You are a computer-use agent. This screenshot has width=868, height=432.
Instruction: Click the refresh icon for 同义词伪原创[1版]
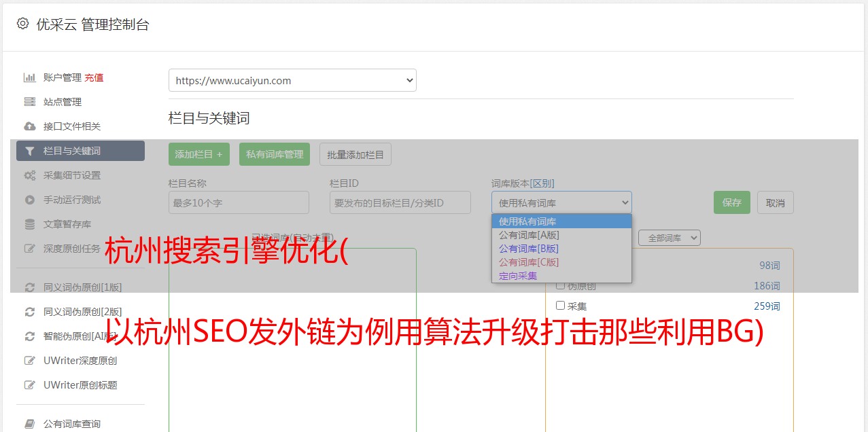click(29, 287)
